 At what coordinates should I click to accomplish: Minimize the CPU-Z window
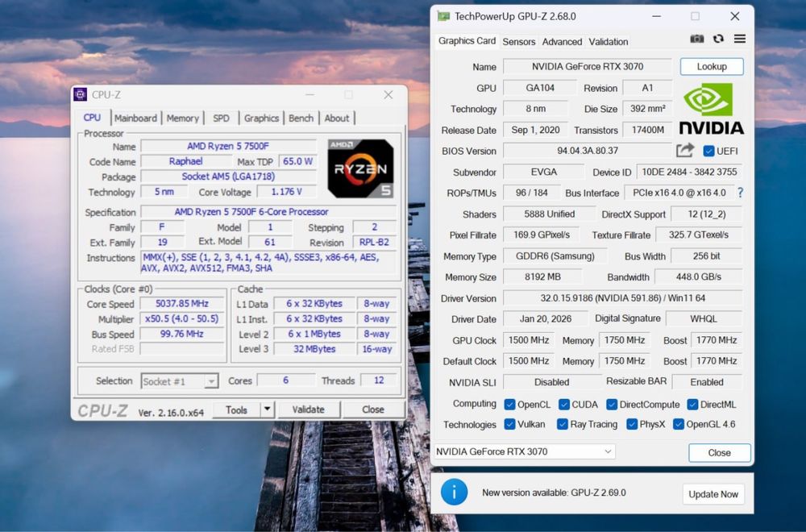[x=310, y=94]
